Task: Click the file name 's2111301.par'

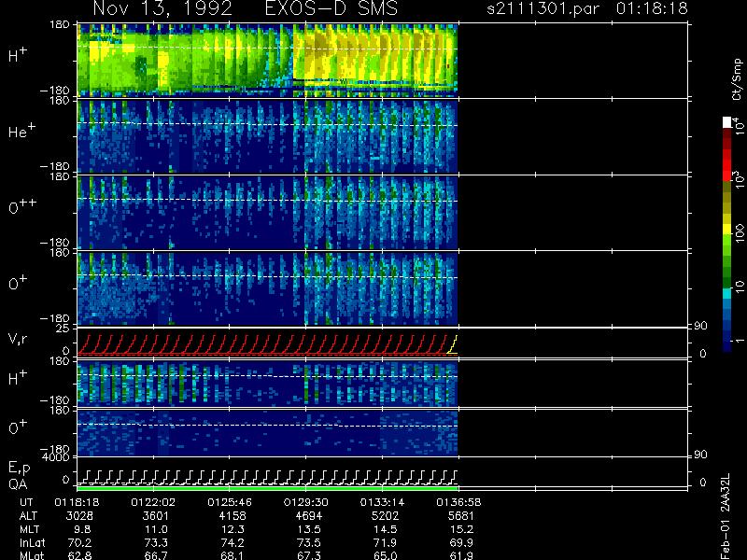Action: pos(543,8)
